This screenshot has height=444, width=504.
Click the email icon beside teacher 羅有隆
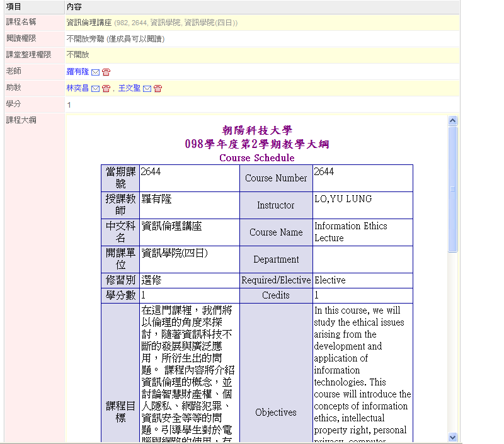click(96, 72)
